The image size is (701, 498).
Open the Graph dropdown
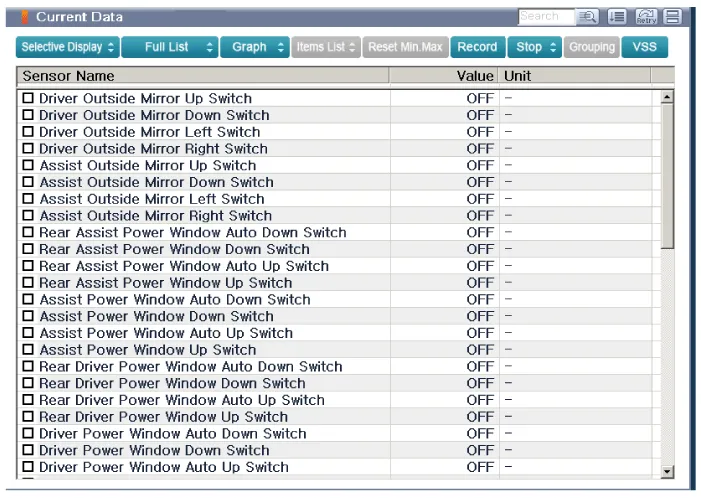click(x=256, y=47)
